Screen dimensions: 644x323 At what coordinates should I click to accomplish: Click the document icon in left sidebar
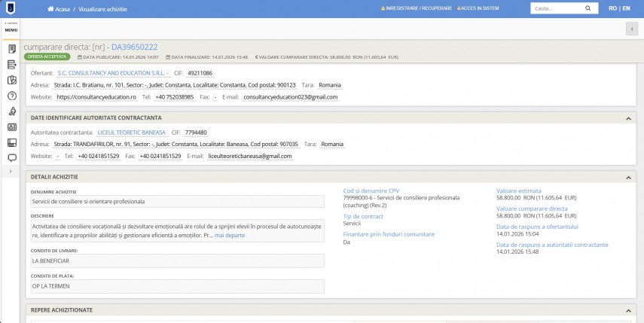click(x=11, y=49)
